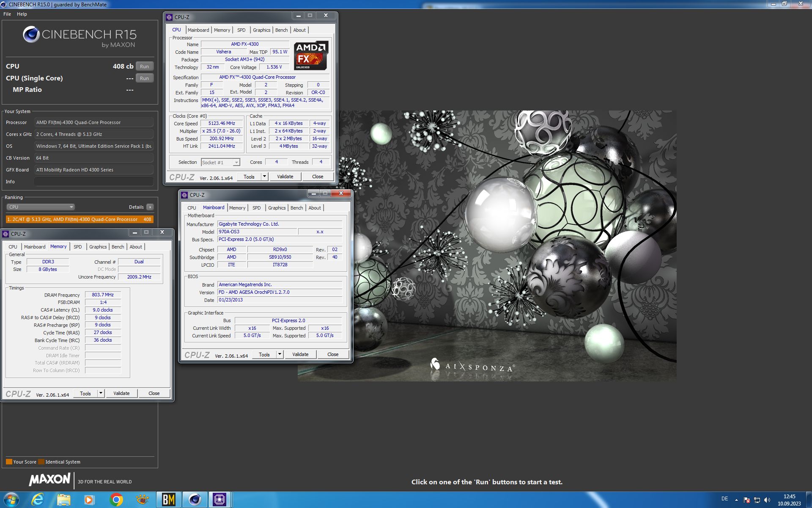This screenshot has height=508, width=812.
Task: Click the Action Center flag icon
Action: pyautogui.click(x=747, y=500)
